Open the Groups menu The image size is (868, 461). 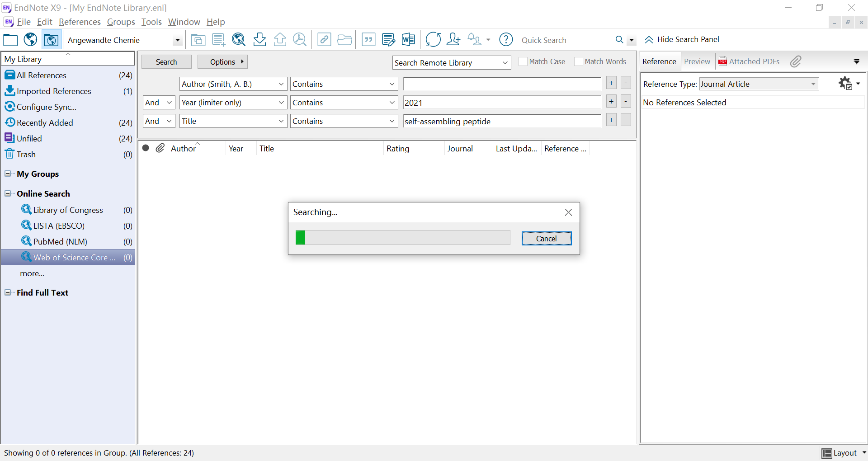(x=121, y=22)
